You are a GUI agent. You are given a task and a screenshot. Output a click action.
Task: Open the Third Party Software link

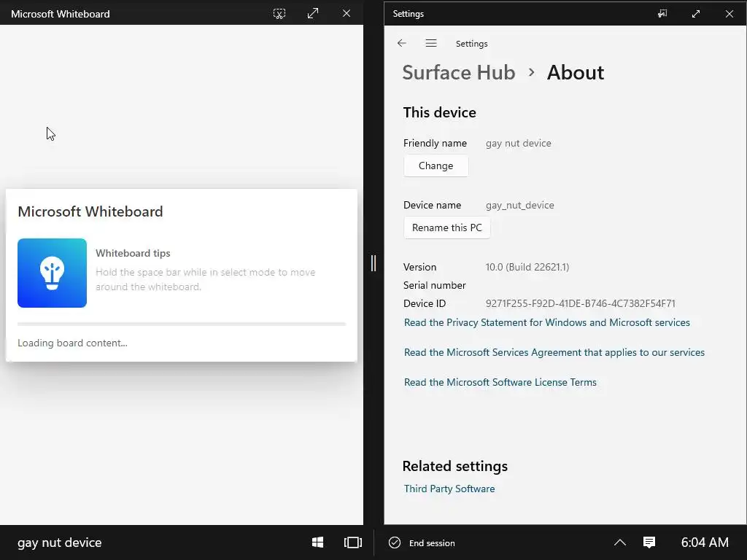click(x=449, y=489)
